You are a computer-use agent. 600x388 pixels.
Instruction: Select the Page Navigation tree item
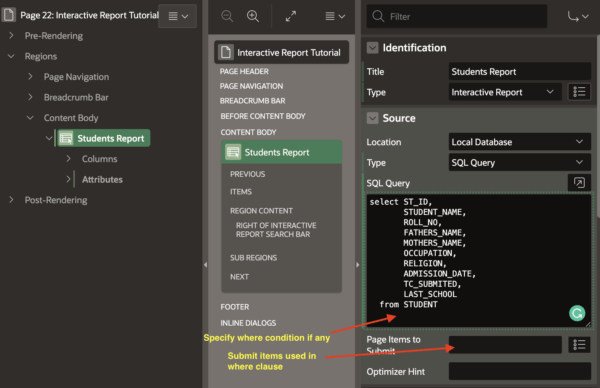[76, 77]
